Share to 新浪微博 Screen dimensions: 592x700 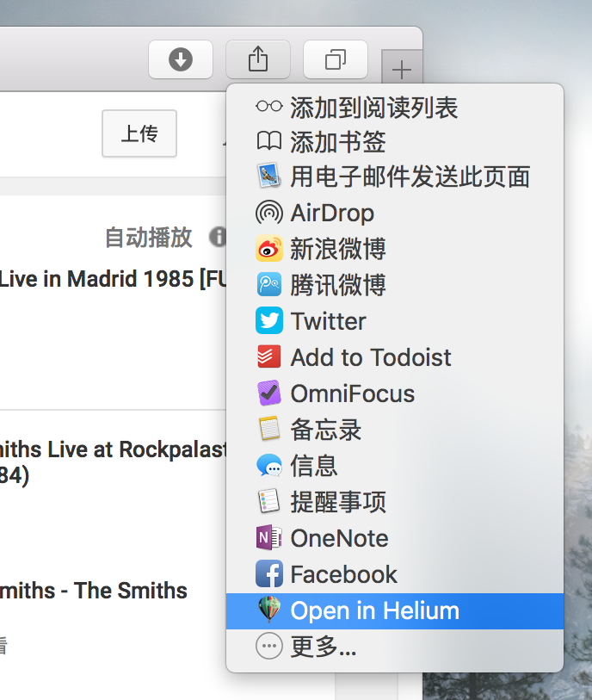(x=395, y=249)
